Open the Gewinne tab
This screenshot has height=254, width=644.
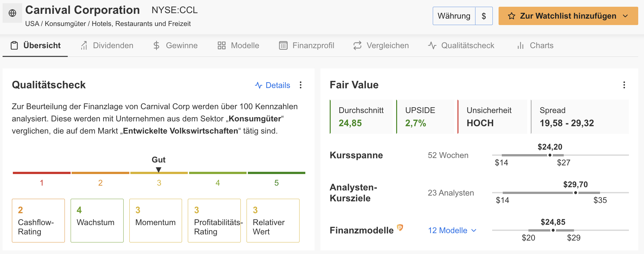click(x=175, y=46)
